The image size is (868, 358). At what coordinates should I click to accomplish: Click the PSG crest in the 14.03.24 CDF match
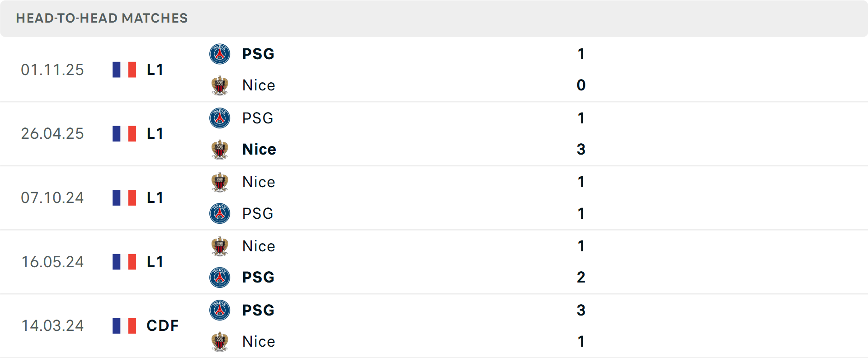coord(220,310)
